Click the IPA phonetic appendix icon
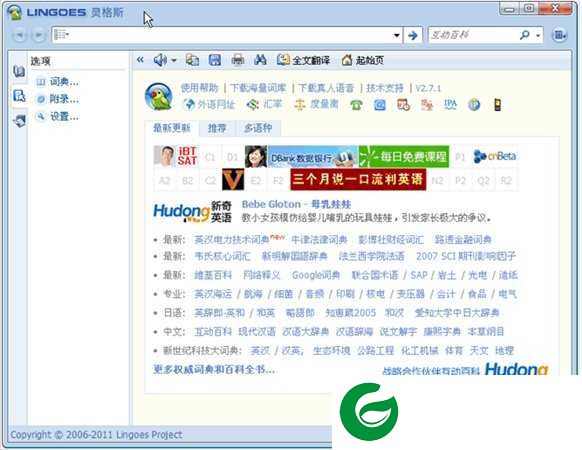Screen dimensions: 582x450 pyautogui.click(x=450, y=105)
